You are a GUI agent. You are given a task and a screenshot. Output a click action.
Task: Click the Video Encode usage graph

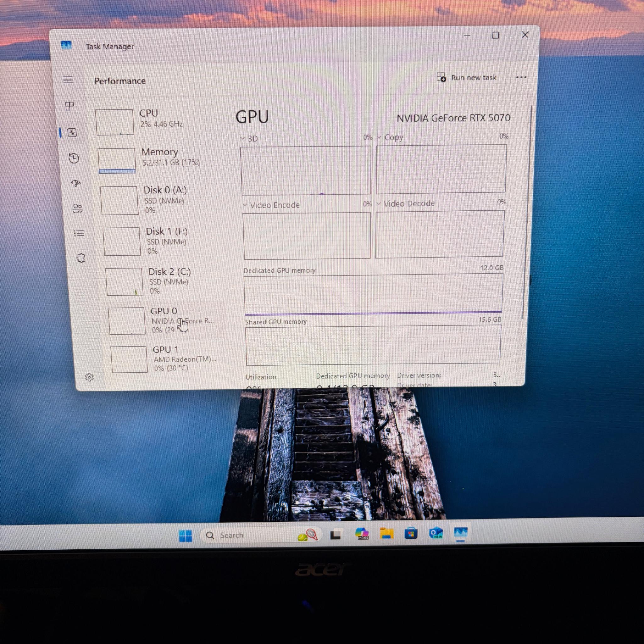pyautogui.click(x=307, y=236)
